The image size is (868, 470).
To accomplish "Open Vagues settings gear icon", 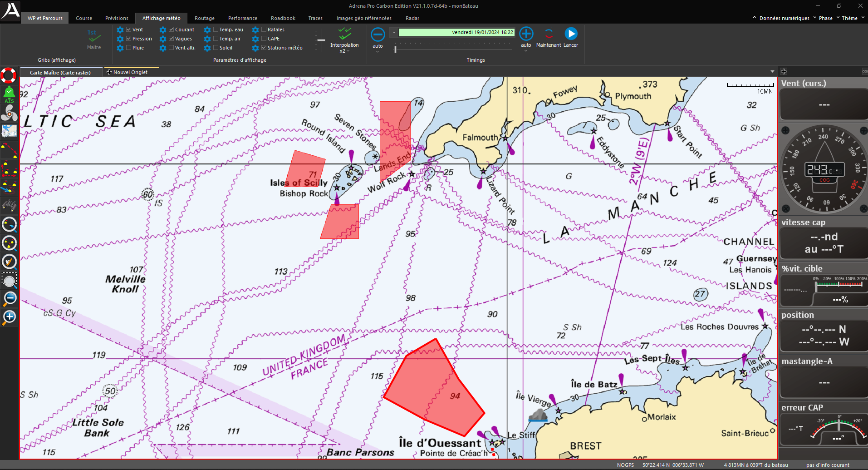I will coord(163,39).
